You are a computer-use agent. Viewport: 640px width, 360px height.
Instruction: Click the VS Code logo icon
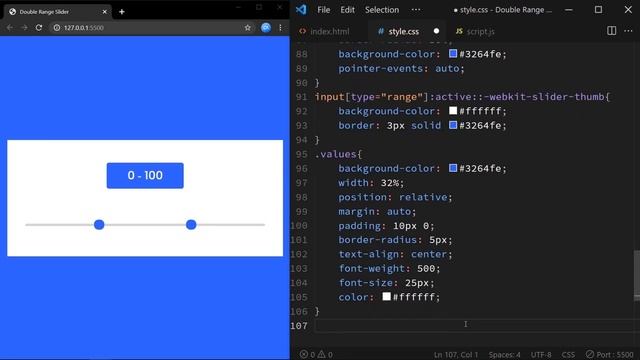coord(301,9)
